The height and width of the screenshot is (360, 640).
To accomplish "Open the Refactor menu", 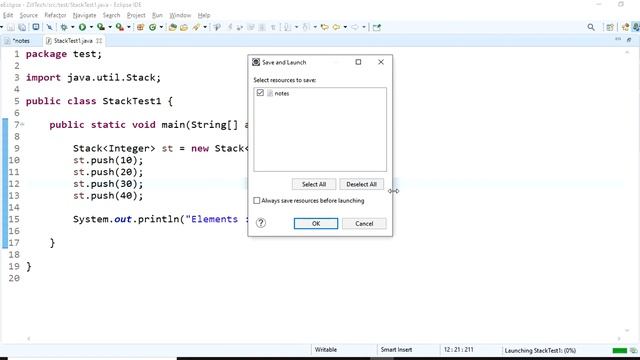I will tap(55, 15).
